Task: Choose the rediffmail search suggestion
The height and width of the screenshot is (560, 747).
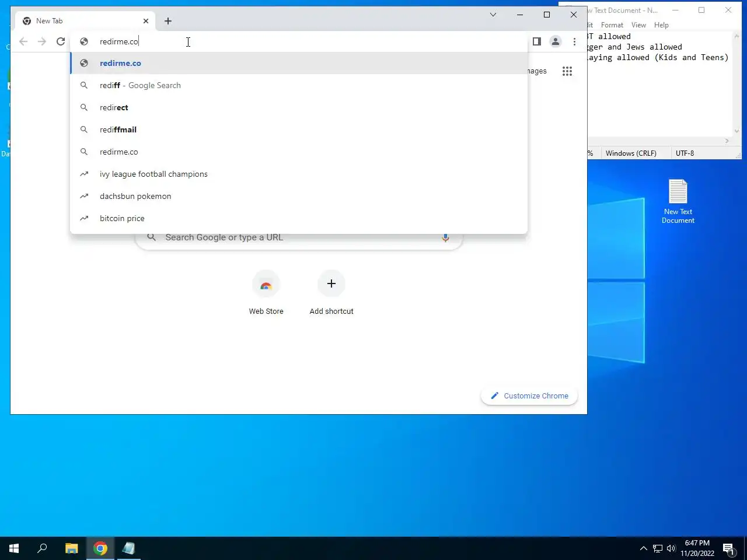Action: tap(299, 129)
